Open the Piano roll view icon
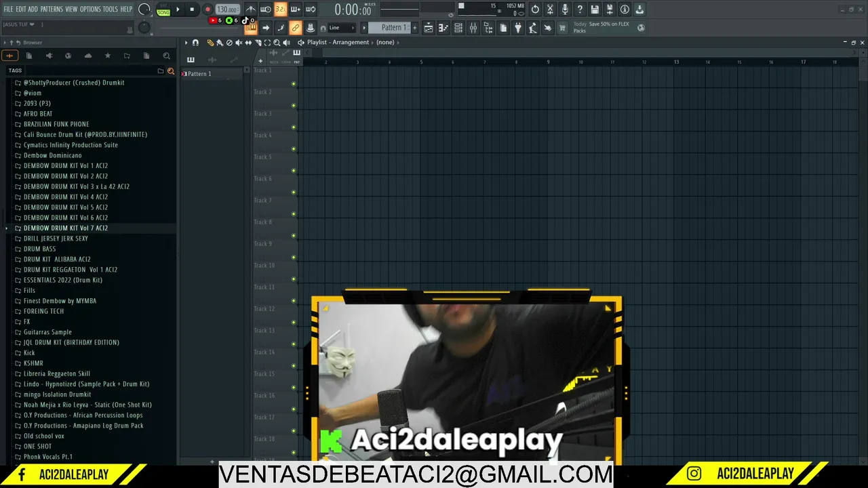 [443, 28]
